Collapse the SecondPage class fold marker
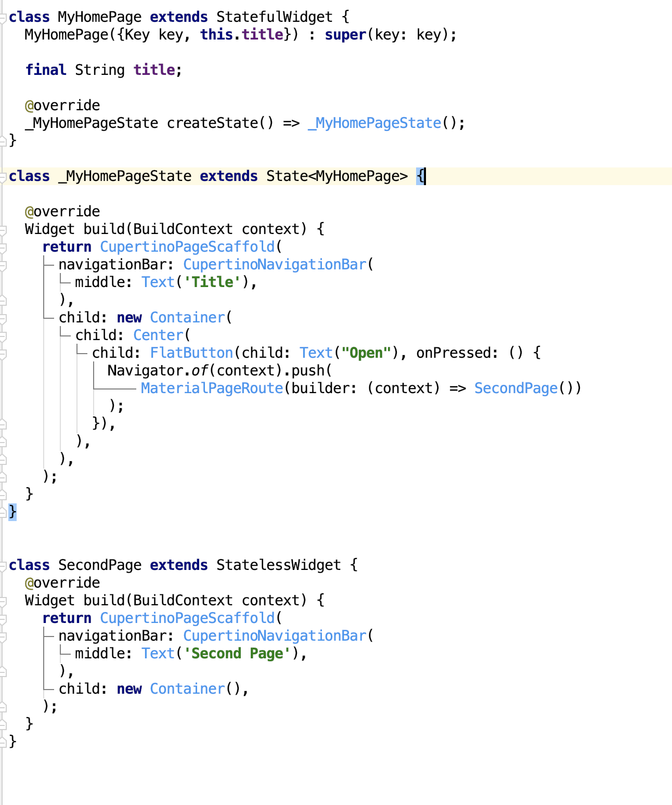Viewport: 672px width, 805px height. click(3, 565)
